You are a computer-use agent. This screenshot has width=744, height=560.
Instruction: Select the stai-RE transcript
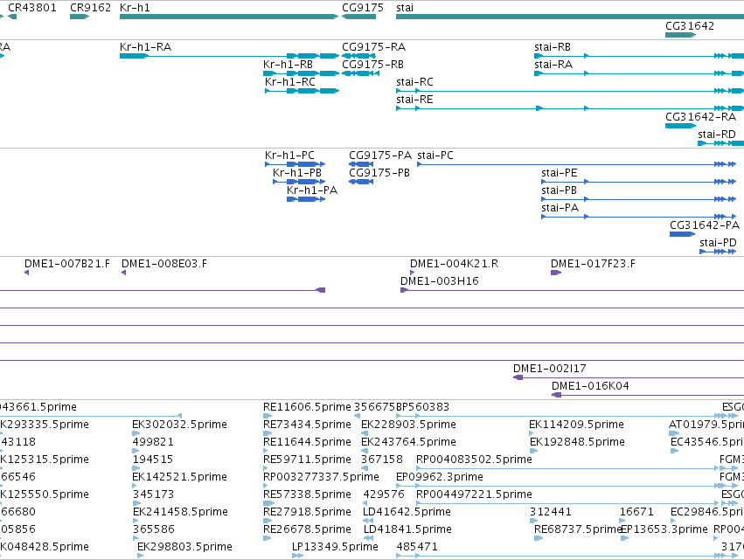[x=570, y=108]
